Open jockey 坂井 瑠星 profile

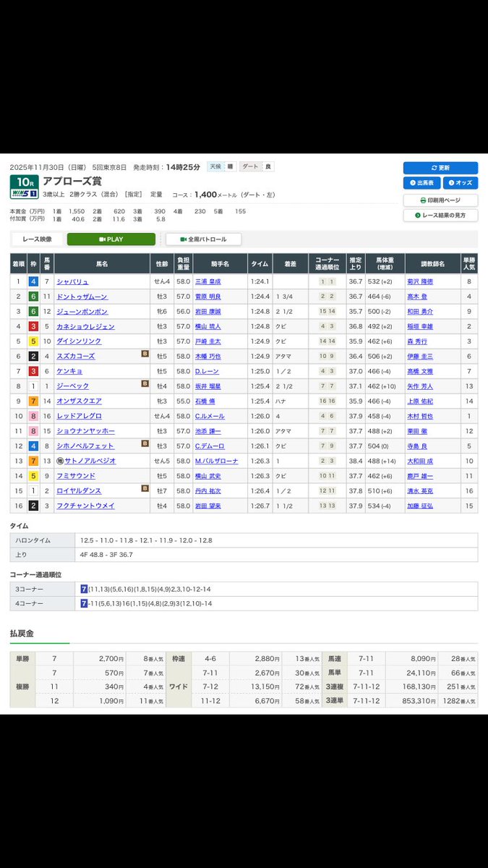tap(208, 386)
